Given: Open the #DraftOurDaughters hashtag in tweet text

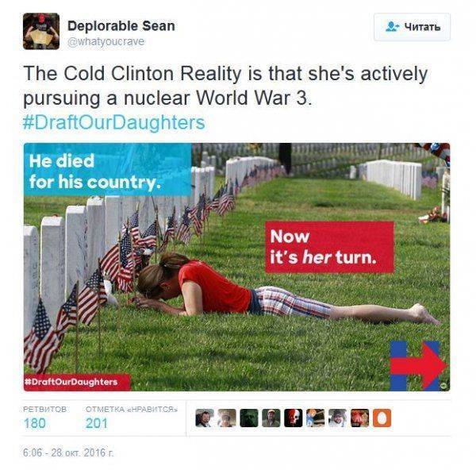Looking at the screenshot, I should coord(114,122).
